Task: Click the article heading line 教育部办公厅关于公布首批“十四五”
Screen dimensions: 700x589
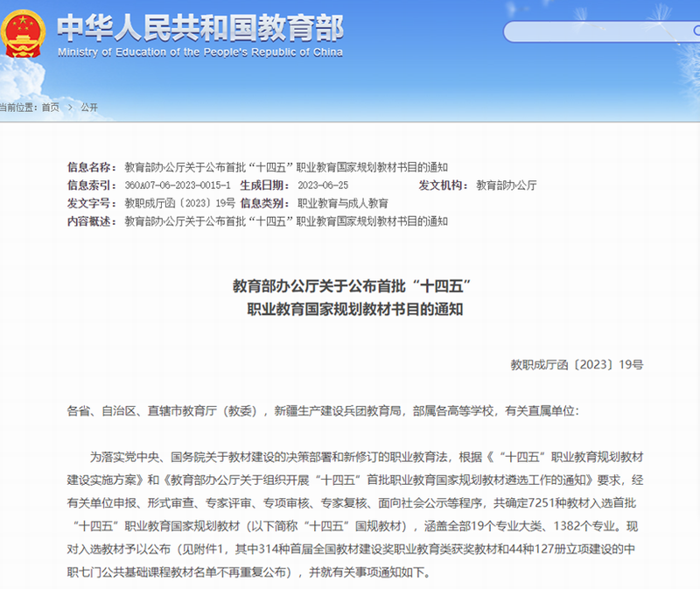Action: pos(353,286)
